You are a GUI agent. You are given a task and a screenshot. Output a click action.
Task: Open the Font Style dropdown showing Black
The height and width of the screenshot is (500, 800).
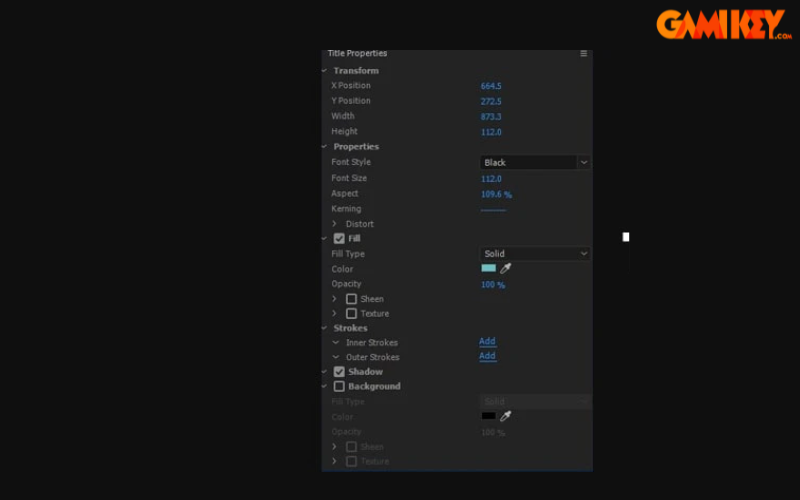[x=535, y=162]
